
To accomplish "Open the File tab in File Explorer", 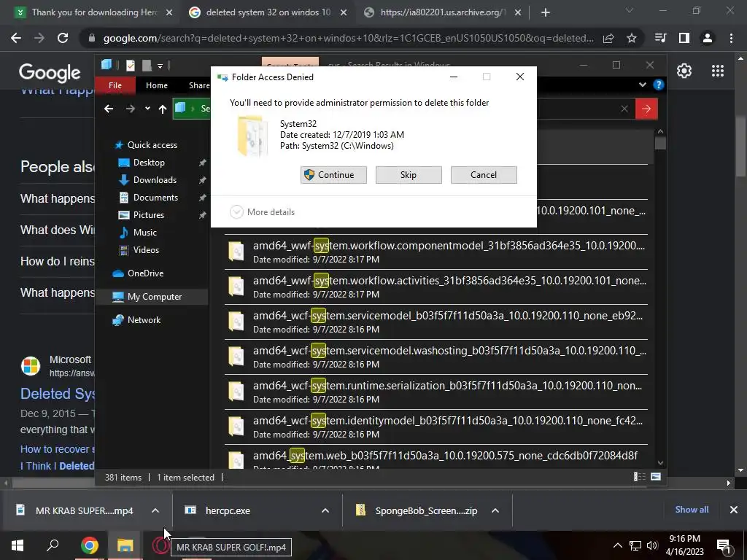I will 115,85.
